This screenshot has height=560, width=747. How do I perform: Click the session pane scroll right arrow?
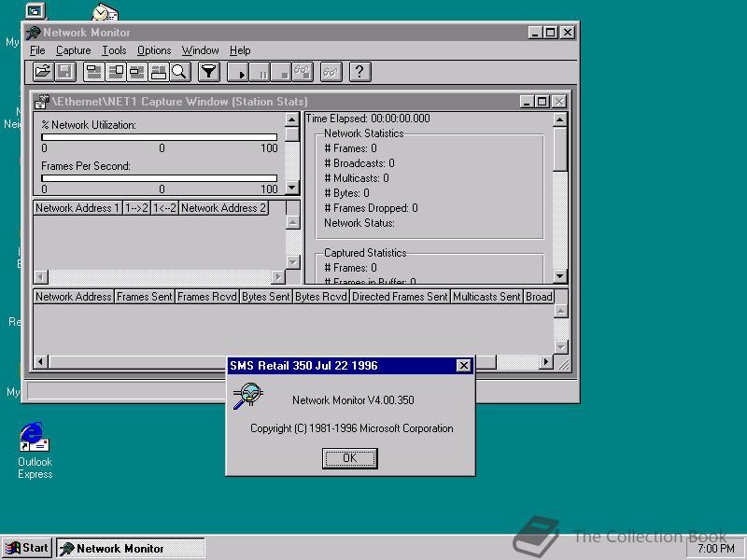click(x=277, y=276)
